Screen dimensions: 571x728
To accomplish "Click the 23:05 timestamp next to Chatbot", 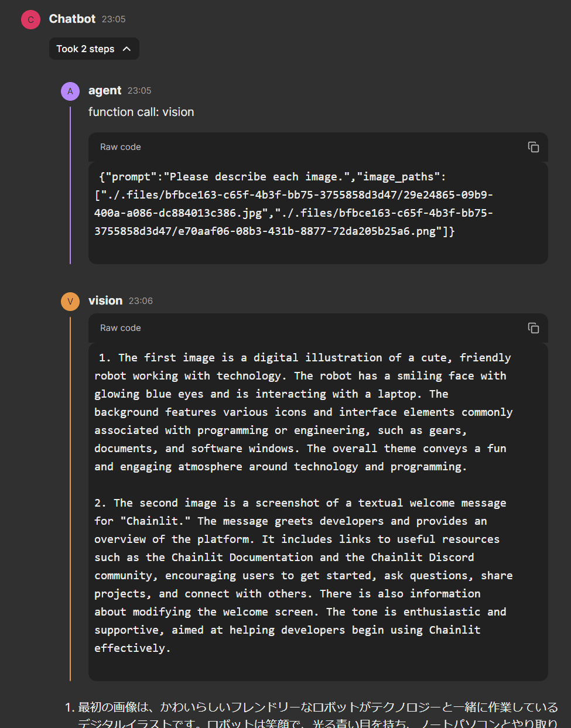I will tap(114, 19).
